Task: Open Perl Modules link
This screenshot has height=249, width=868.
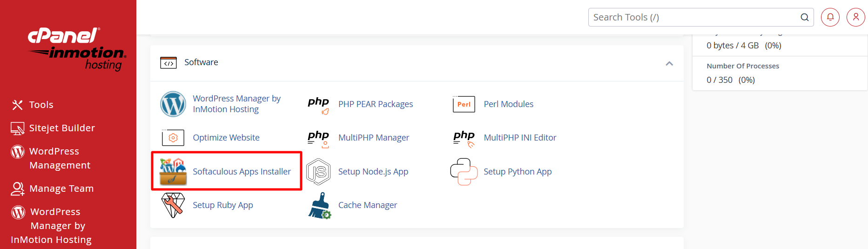Action: [x=508, y=104]
